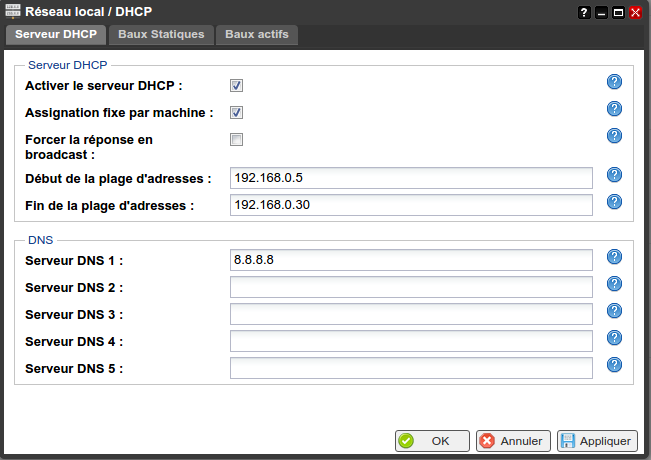Viewport: 651px width, 460px height.
Task: Click the empty Serveur DNS 3 field
Action: [x=411, y=314]
